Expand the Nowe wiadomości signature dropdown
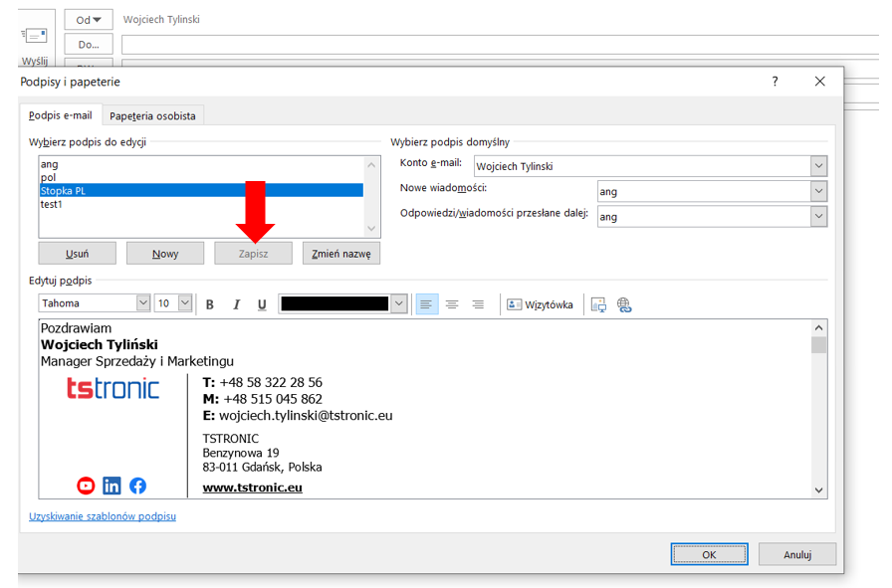 [818, 191]
